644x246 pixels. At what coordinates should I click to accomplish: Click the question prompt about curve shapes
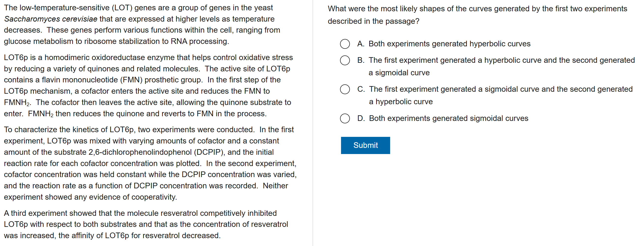477,15
